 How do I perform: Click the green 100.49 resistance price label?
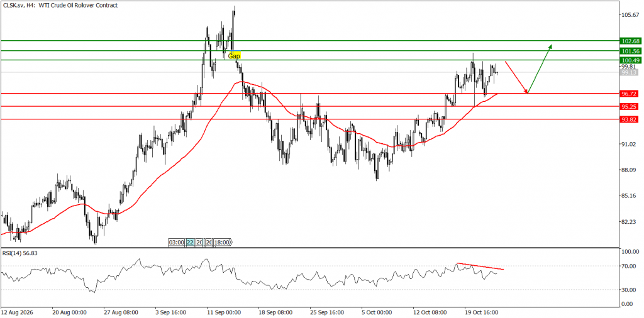pyautogui.click(x=630, y=60)
